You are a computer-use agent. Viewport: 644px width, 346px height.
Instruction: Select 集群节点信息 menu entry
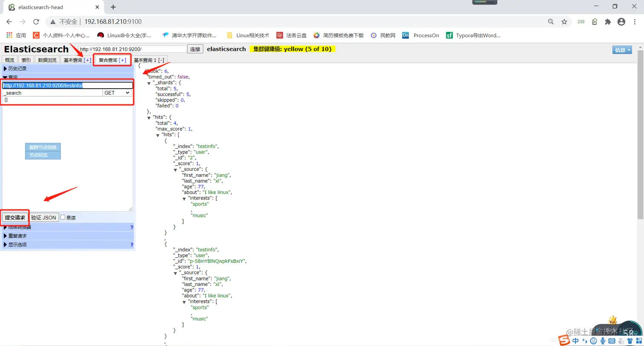[43, 147]
